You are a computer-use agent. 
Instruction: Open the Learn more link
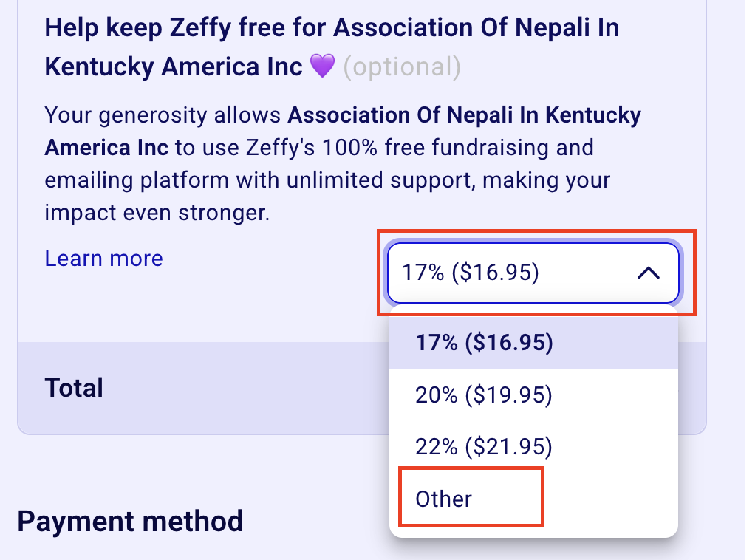(x=104, y=259)
